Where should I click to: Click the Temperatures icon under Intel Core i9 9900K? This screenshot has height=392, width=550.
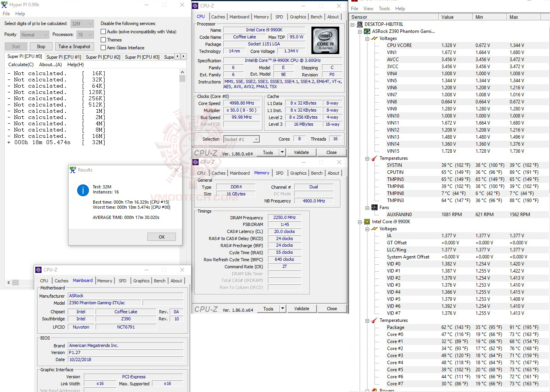375,320
